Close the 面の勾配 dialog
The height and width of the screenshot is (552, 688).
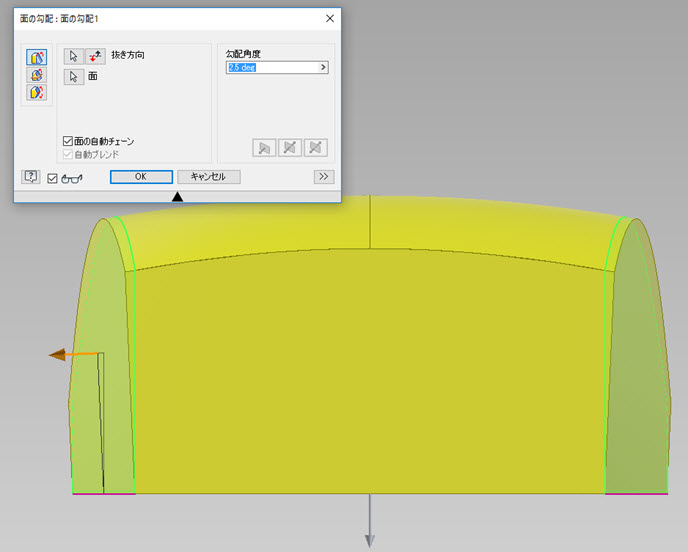[330, 18]
